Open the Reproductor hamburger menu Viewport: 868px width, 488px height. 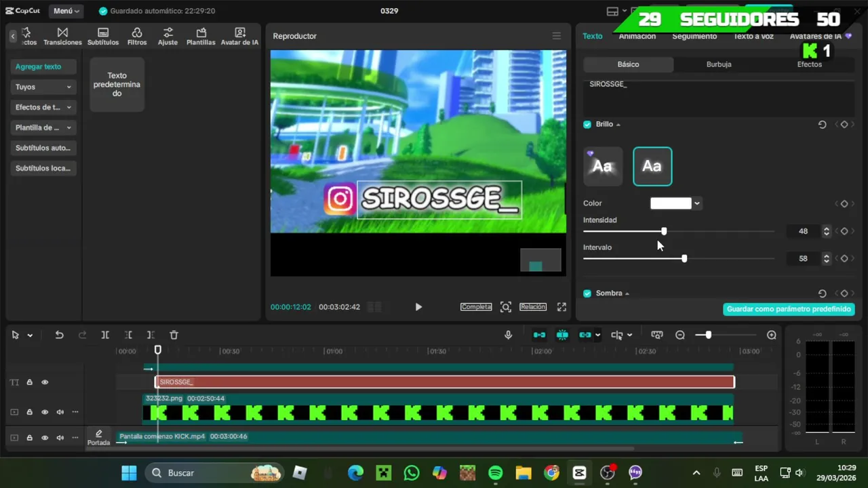click(x=556, y=36)
